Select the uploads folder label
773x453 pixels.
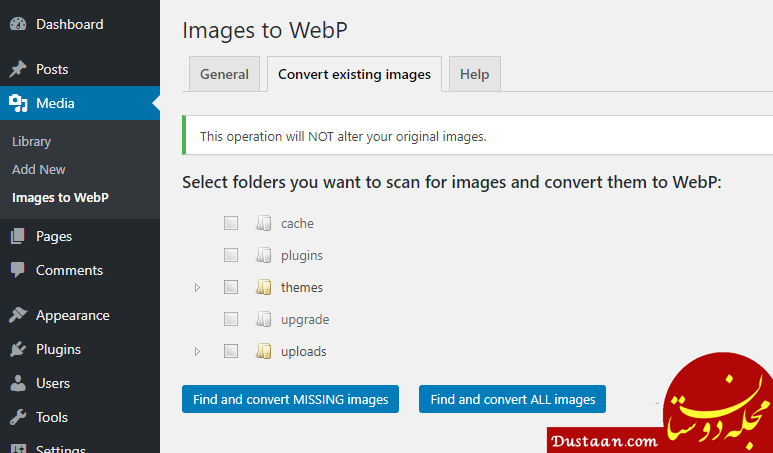click(304, 351)
